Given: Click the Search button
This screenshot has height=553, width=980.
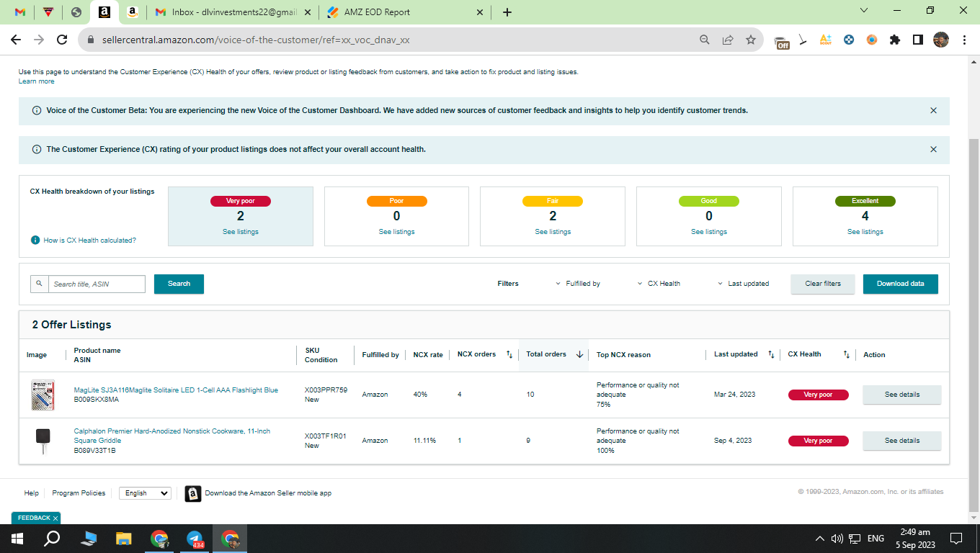Looking at the screenshot, I should (x=179, y=284).
